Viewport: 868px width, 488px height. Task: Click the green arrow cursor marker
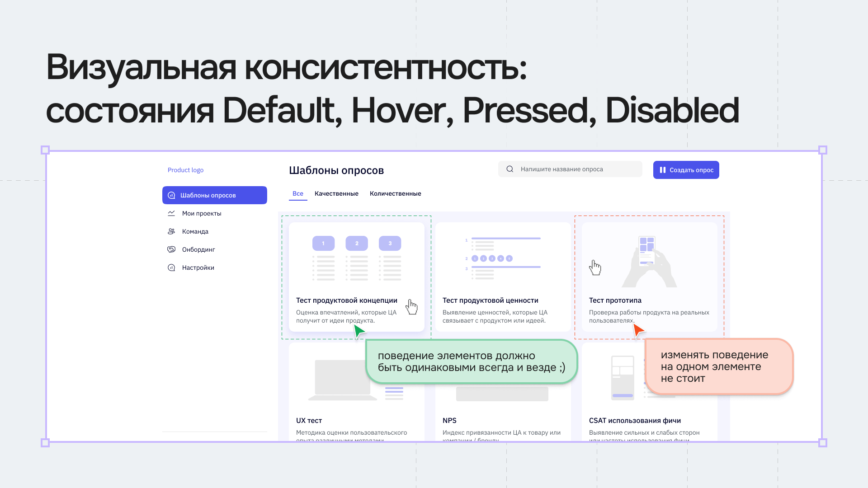click(x=359, y=331)
